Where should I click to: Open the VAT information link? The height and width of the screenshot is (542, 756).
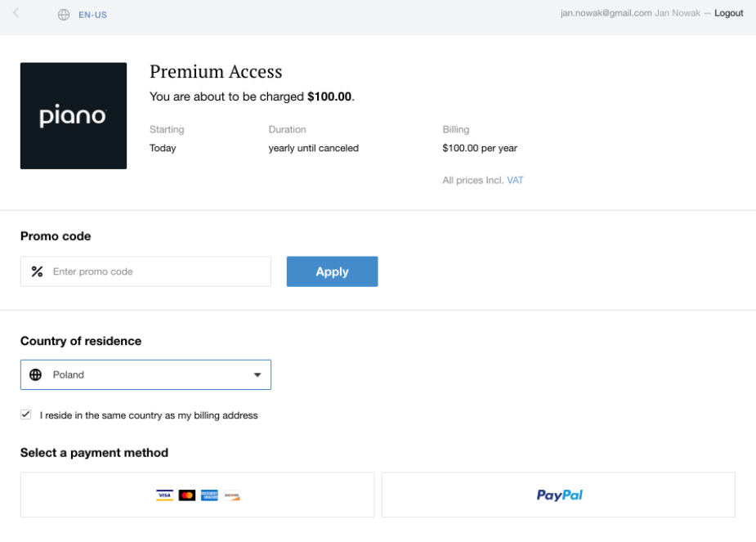[515, 181]
